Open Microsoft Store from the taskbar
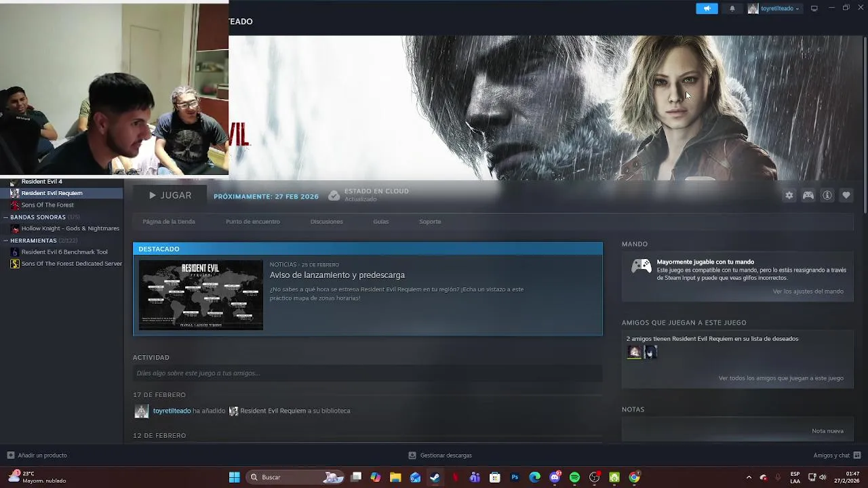Image resolution: width=868 pixels, height=488 pixels. tap(495, 477)
